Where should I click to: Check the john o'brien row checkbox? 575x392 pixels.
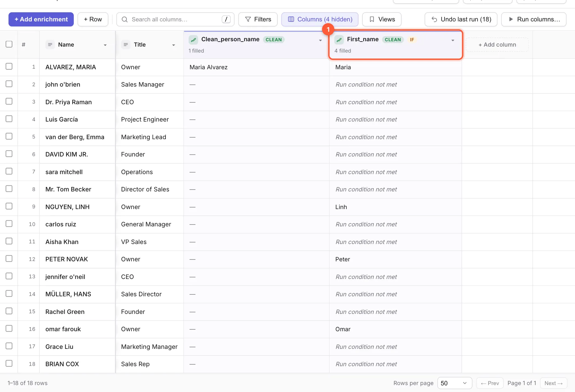click(9, 84)
